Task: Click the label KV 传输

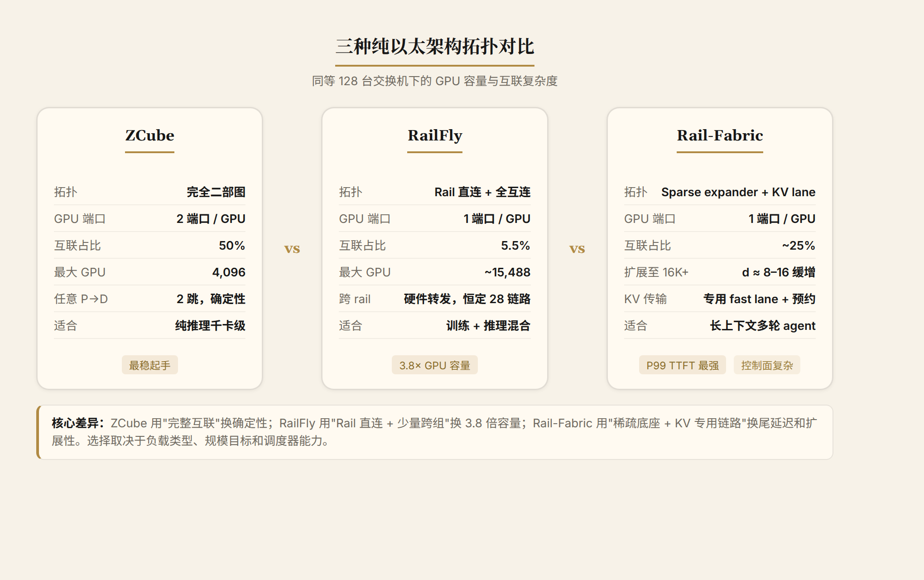Action: pos(645,299)
